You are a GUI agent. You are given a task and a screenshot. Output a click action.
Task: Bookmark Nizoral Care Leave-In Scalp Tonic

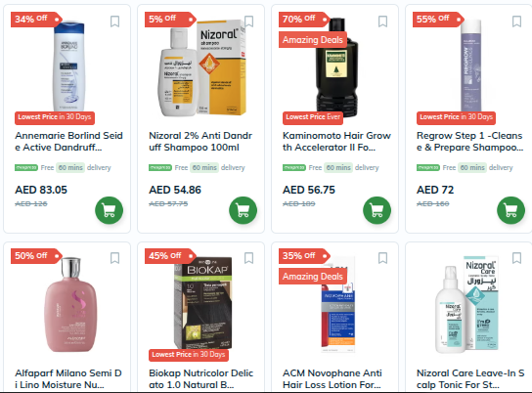pyautogui.click(x=516, y=258)
